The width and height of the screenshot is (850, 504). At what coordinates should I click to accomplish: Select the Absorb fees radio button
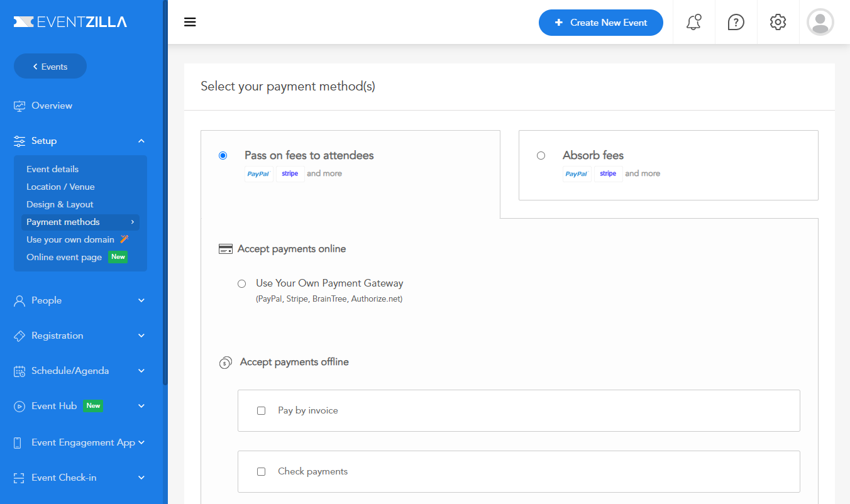(x=541, y=155)
